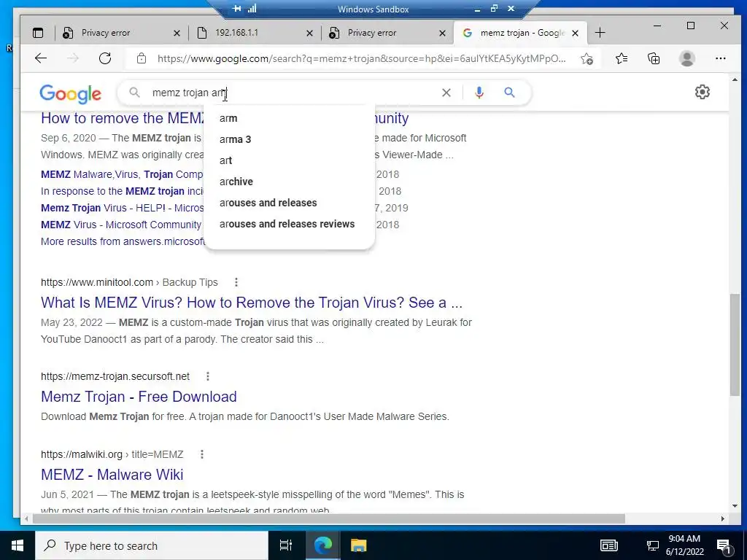
Task: Open the Windows Start menu
Action: pyautogui.click(x=18, y=545)
